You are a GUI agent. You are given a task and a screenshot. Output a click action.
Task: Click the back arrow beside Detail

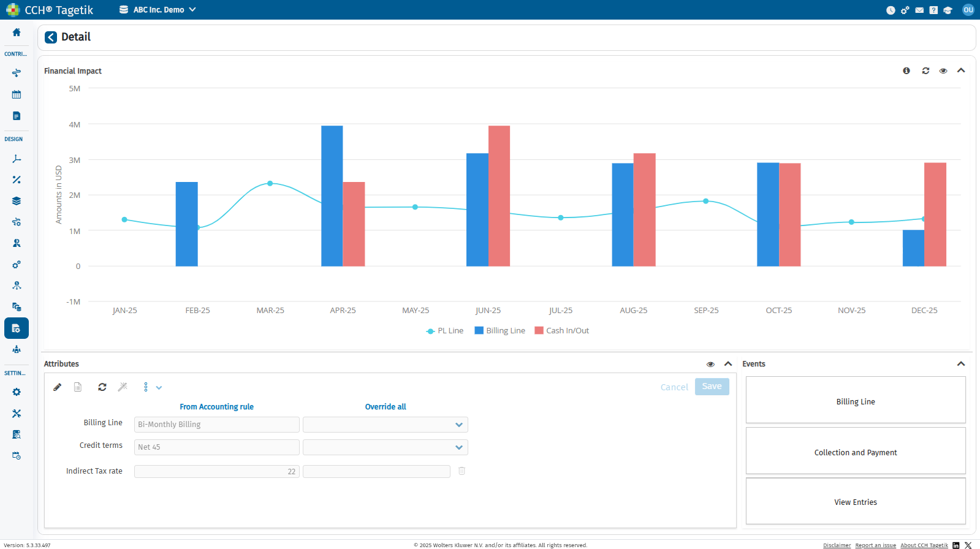[x=51, y=37]
